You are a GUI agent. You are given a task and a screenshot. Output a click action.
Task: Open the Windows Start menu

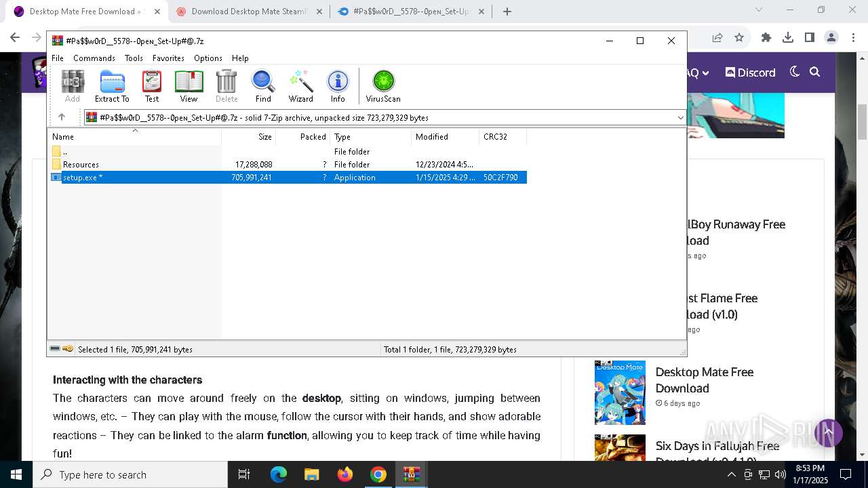[x=16, y=474]
